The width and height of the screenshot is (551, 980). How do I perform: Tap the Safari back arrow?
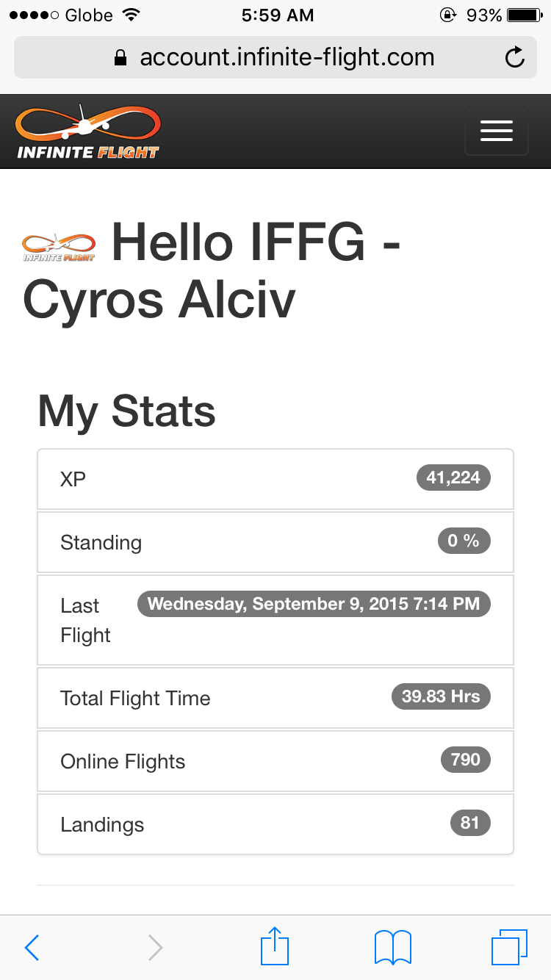pos(32,948)
